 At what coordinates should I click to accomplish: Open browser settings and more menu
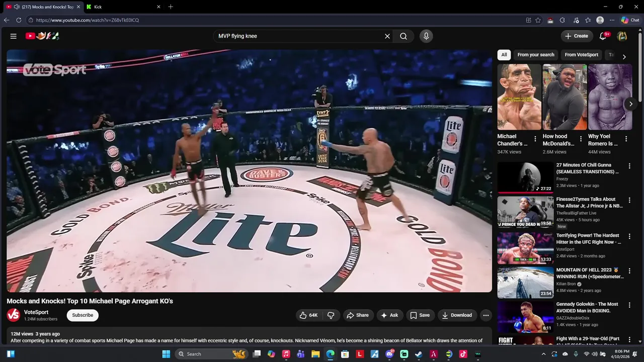(612, 20)
